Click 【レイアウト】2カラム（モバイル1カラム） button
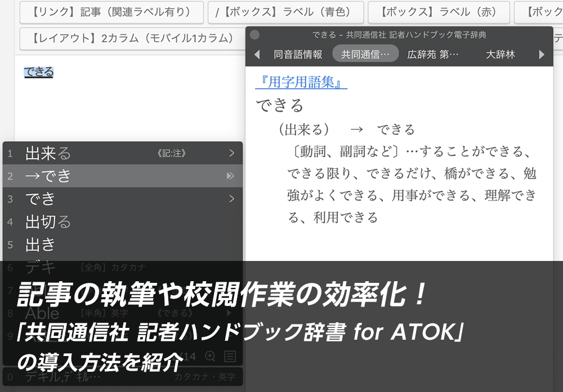 pos(132,38)
